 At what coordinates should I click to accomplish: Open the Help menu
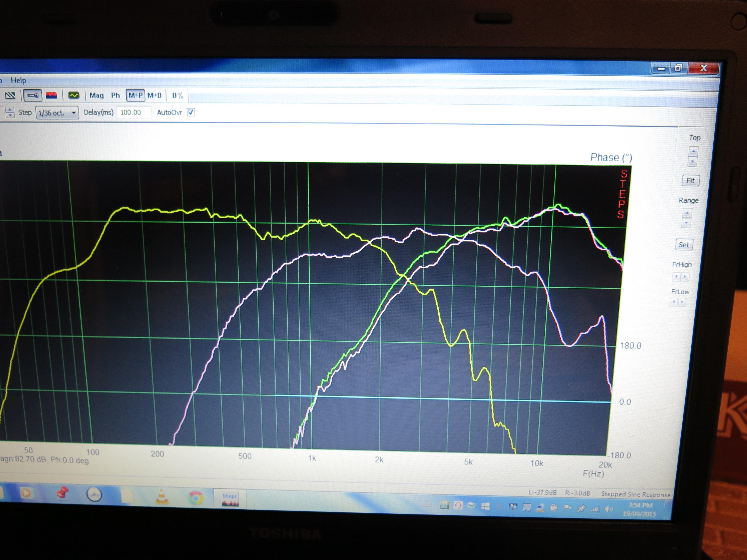(x=18, y=80)
